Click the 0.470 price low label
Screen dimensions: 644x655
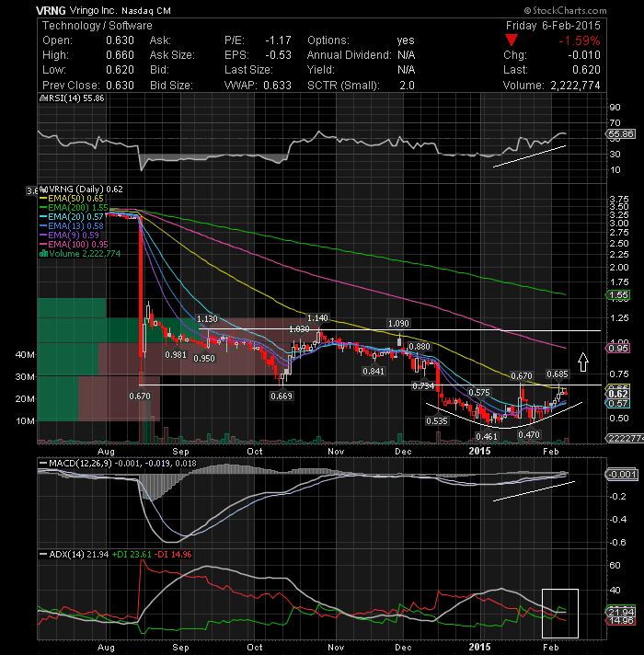[529, 435]
